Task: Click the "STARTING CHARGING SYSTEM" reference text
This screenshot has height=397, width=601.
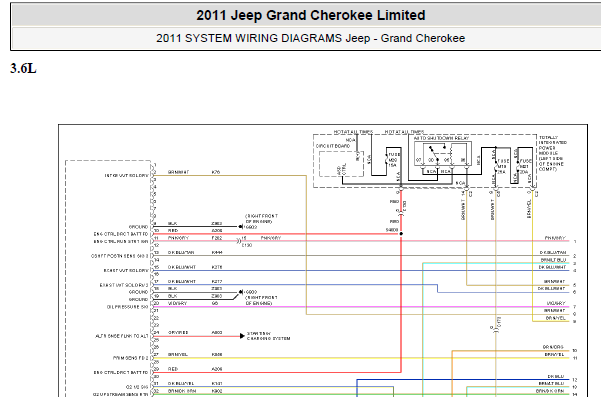Action: (268, 336)
